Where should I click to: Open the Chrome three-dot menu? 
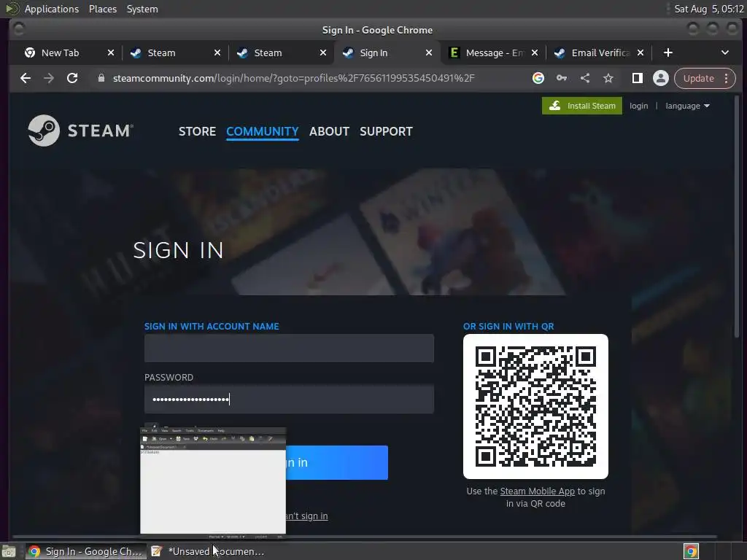(x=727, y=78)
